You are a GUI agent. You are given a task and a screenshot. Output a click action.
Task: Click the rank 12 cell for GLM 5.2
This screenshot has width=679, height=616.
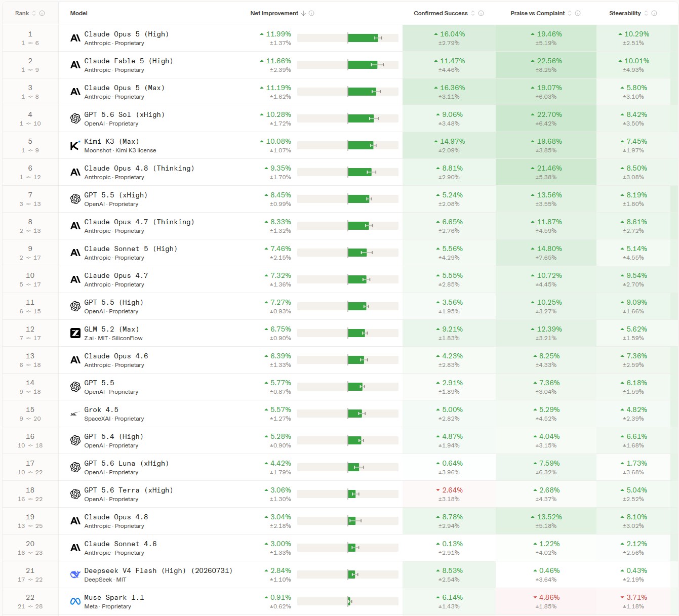30,333
